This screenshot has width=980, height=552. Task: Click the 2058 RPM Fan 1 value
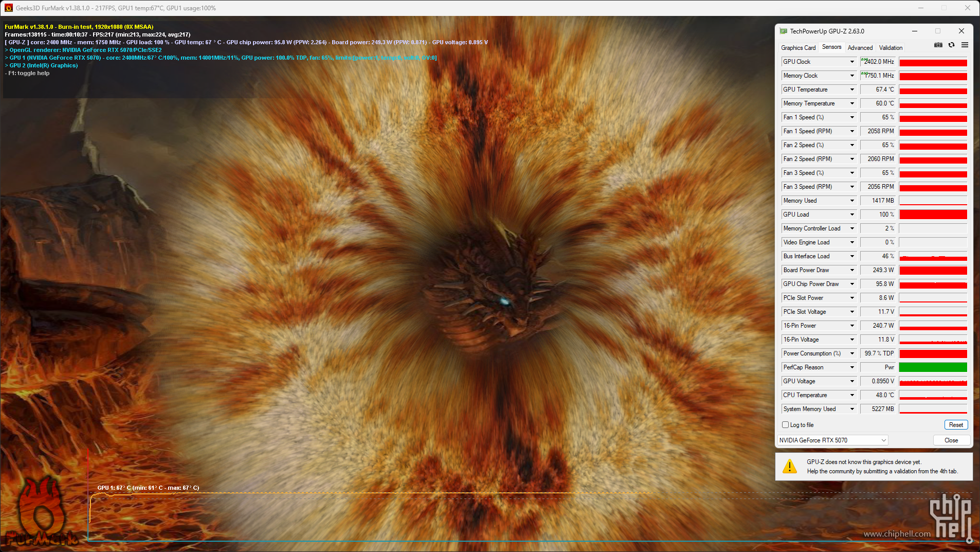pos(878,131)
